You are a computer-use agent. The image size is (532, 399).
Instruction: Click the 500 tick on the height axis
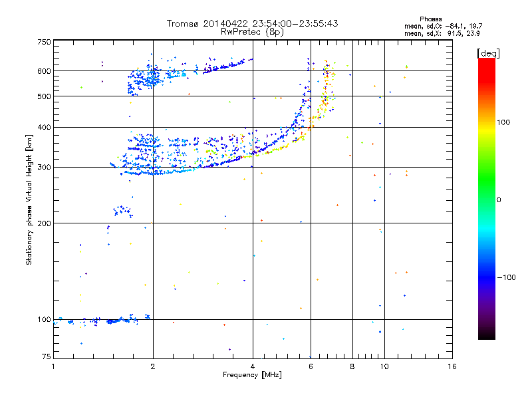pyautogui.click(x=44, y=96)
